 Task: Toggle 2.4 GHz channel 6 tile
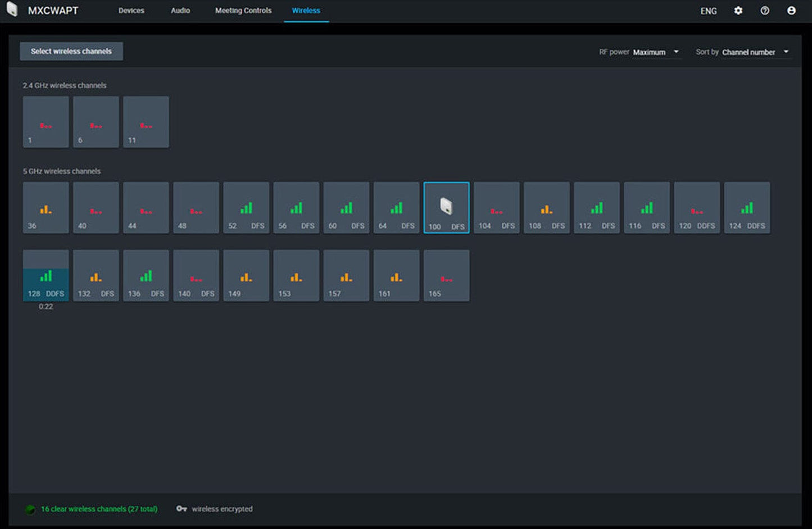tap(96, 122)
